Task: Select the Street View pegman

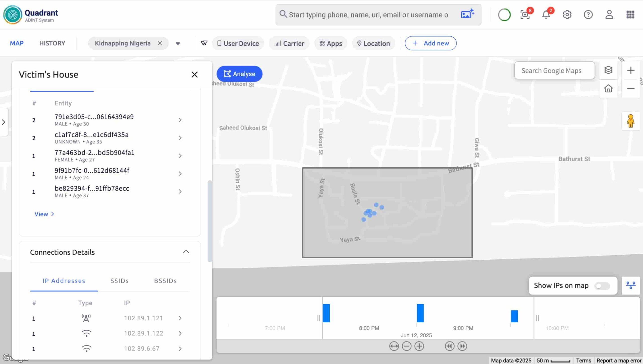Action: 630,121
